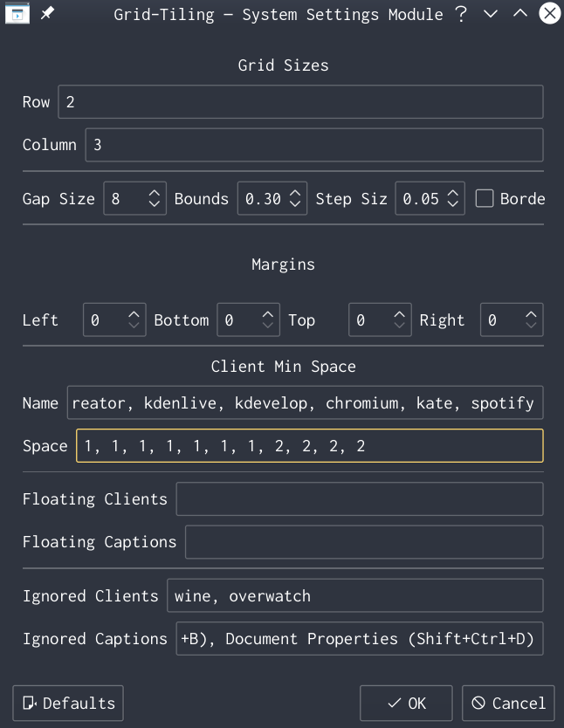Raise the Left margin value
Image resolution: width=564 pixels, height=728 pixels.
[135, 313]
